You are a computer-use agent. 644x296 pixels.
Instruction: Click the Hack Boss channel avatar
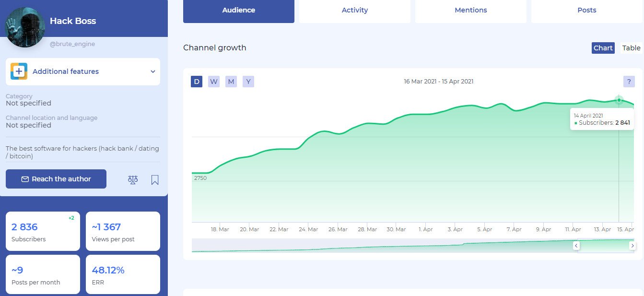25,27
